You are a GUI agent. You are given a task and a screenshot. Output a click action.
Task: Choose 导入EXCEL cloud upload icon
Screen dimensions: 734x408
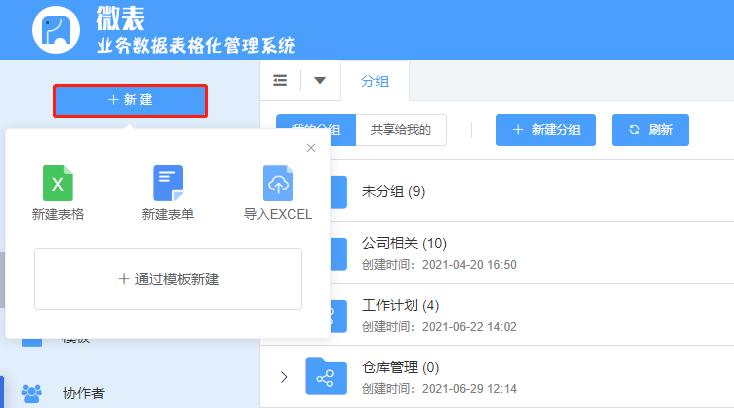click(278, 183)
